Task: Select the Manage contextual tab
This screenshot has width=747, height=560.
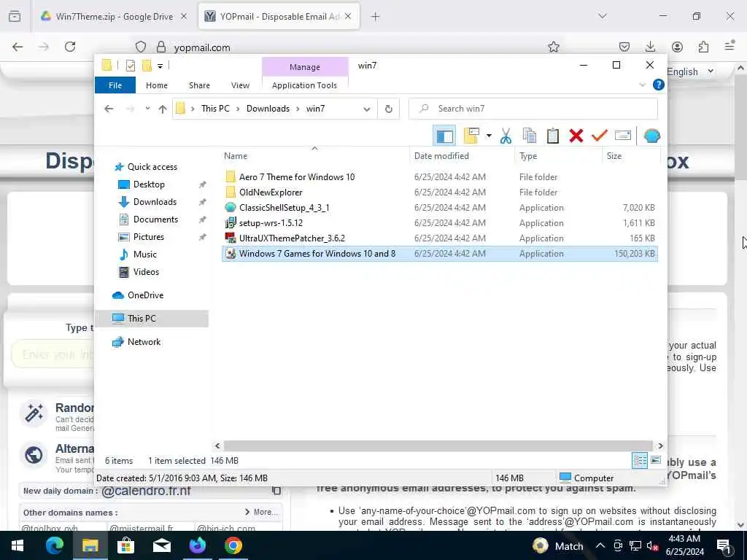Action: (x=305, y=67)
